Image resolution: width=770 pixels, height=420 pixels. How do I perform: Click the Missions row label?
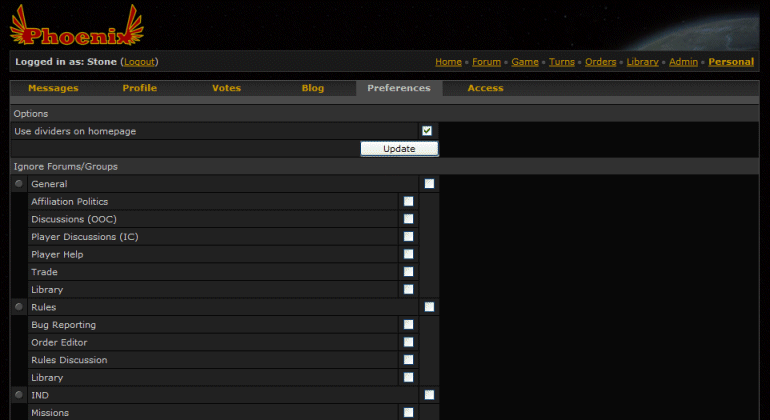50,413
